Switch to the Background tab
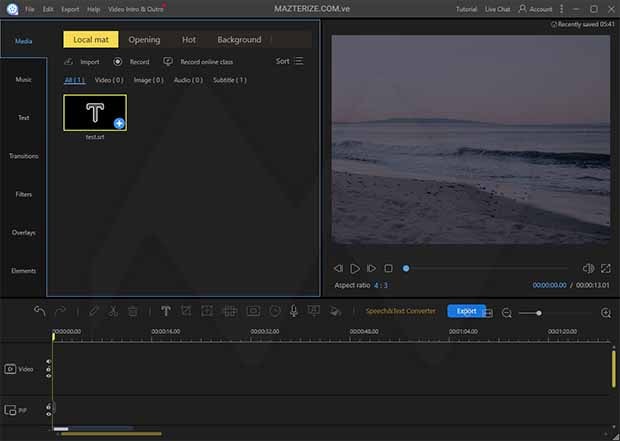The width and height of the screenshot is (620, 441). [x=239, y=40]
